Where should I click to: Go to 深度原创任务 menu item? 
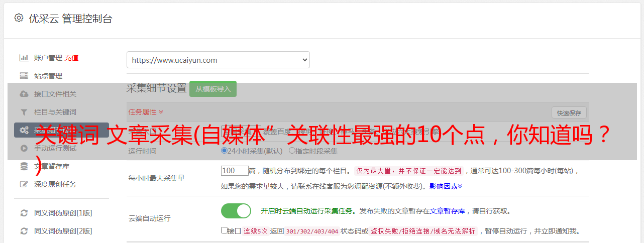click(x=55, y=184)
